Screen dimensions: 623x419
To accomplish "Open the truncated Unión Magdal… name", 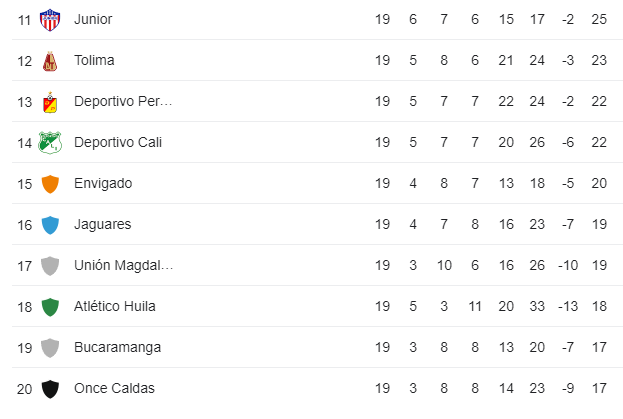I will 123,265.
